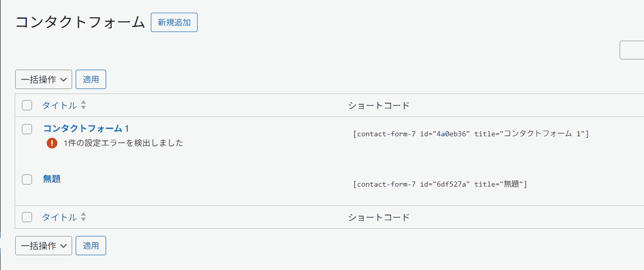
Task: Click the search input field at upper right
Action: 632,50
